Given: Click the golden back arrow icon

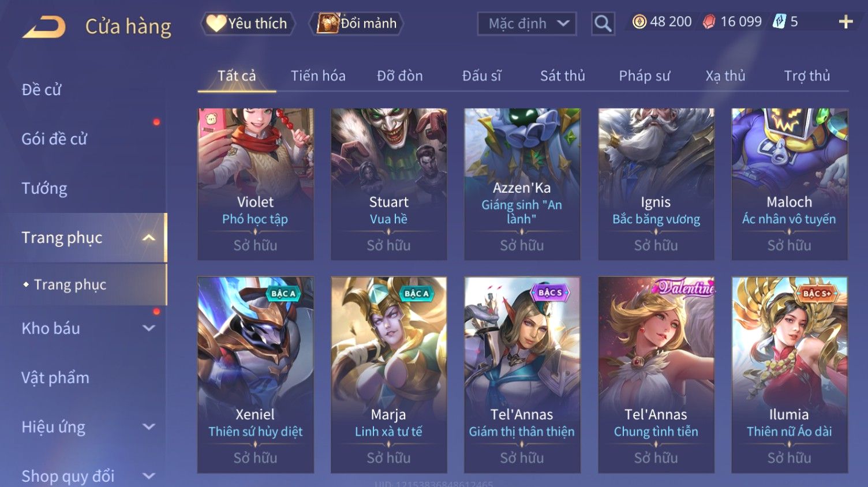Looking at the screenshot, I should click(44, 27).
